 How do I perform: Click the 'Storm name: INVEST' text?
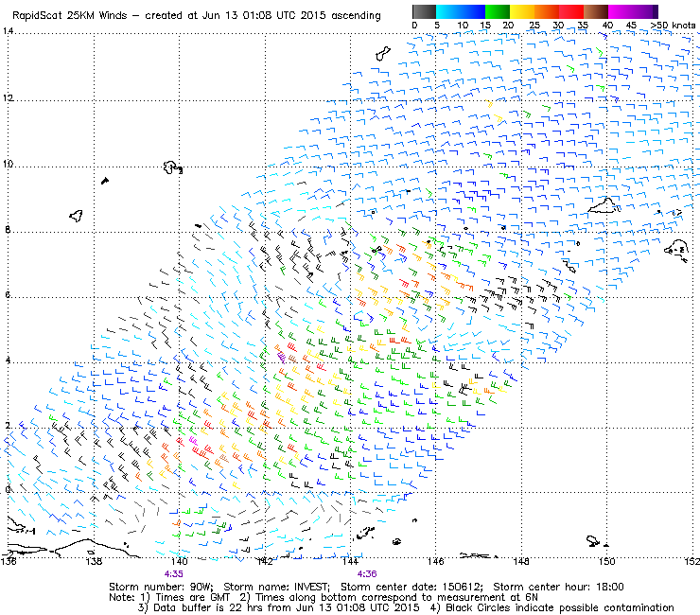(276, 587)
